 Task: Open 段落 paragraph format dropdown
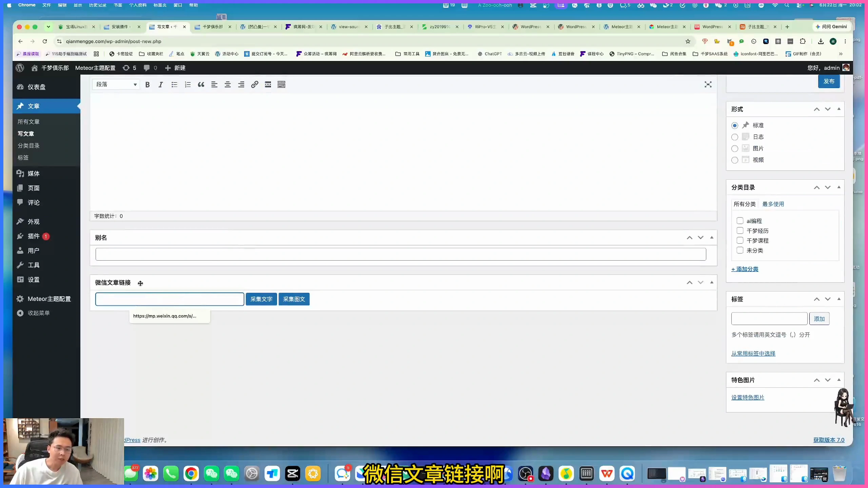(x=116, y=84)
